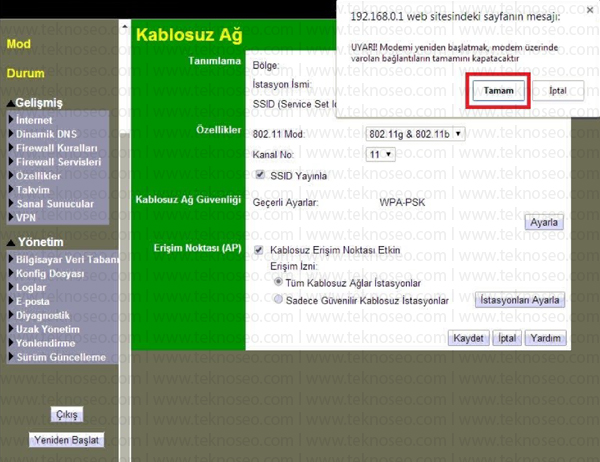Open Firewall Servisleri
The image size is (600, 462).
click(59, 162)
